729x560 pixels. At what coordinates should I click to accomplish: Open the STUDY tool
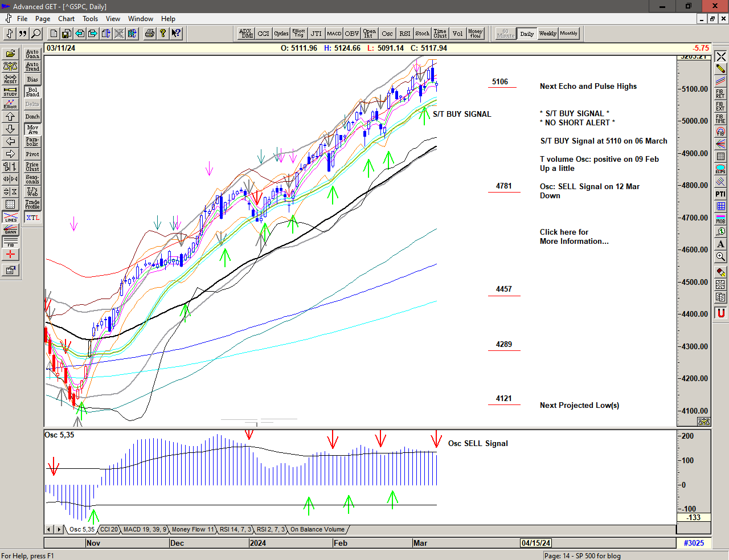click(10, 91)
